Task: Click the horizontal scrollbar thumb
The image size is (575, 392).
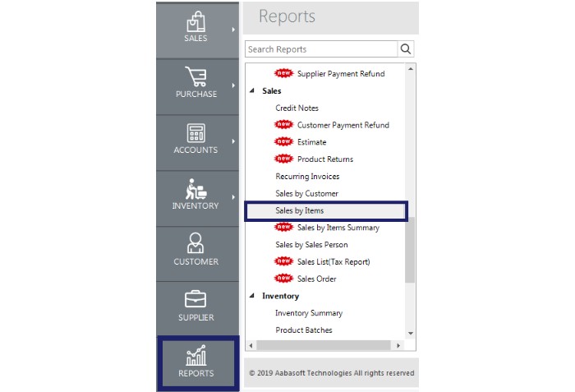Action: [x=324, y=345]
